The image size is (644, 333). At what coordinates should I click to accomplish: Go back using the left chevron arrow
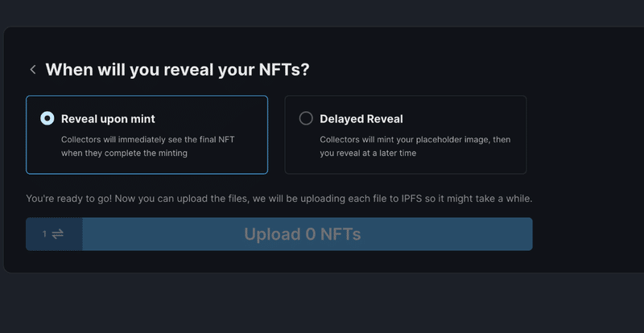pos(33,70)
